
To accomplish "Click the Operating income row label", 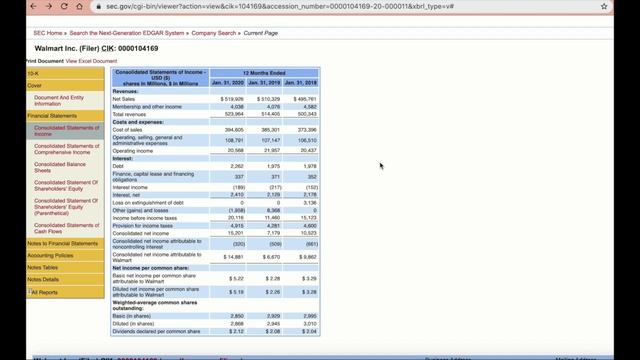I will pos(133,151).
